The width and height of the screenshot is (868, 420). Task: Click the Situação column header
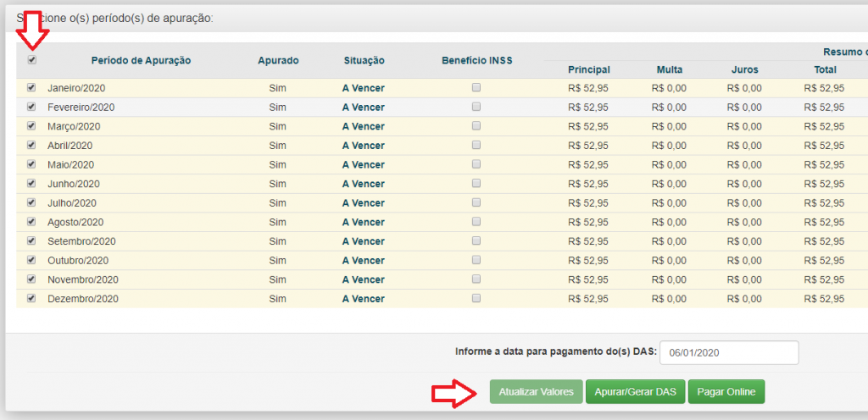[364, 60]
